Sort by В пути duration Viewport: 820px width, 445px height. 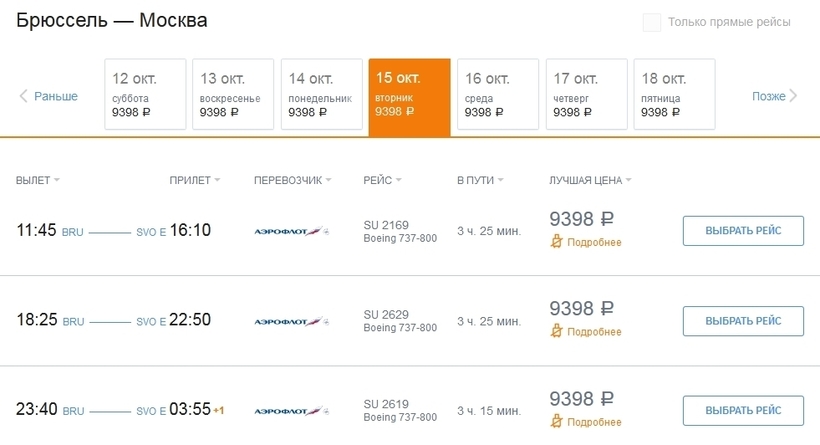click(x=480, y=180)
